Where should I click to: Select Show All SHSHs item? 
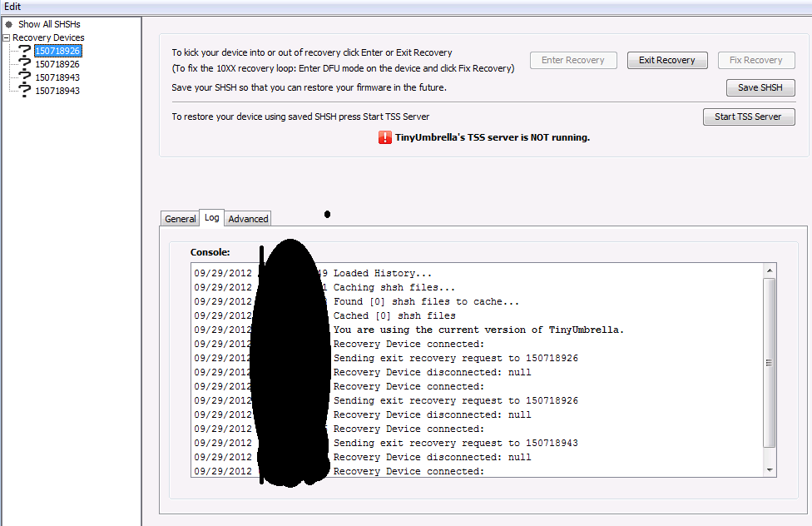49,24
